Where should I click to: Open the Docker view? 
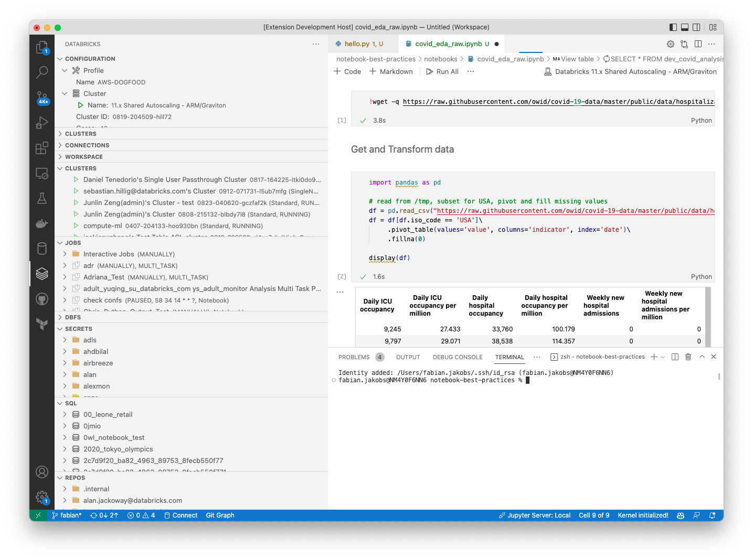coord(42,223)
